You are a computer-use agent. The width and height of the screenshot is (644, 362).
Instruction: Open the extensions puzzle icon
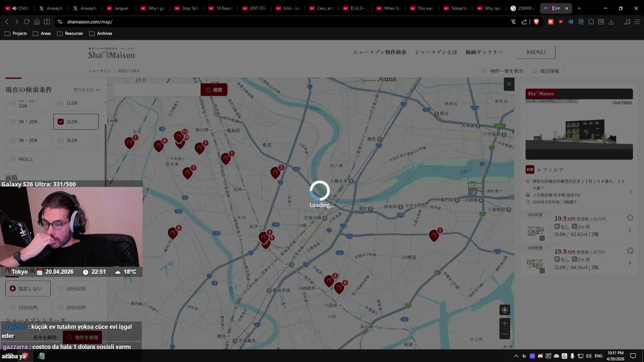pyautogui.click(x=591, y=22)
